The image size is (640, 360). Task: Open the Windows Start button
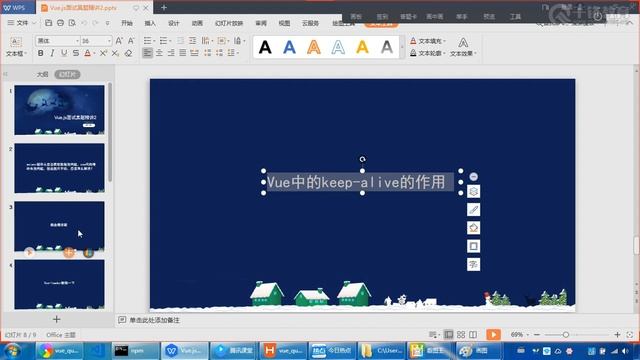point(13,351)
